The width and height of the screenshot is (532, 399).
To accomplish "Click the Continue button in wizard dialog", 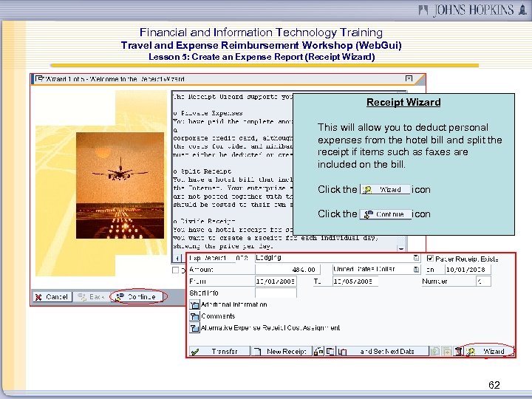I will coord(139,297).
